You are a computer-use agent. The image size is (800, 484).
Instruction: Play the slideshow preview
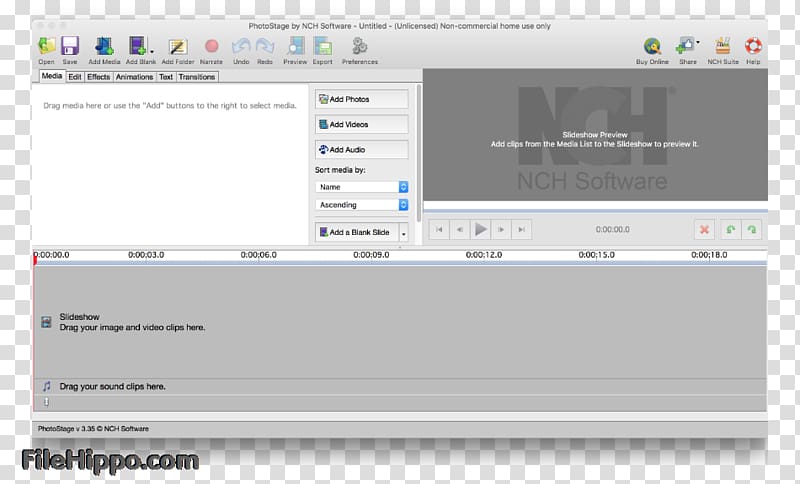(x=481, y=230)
